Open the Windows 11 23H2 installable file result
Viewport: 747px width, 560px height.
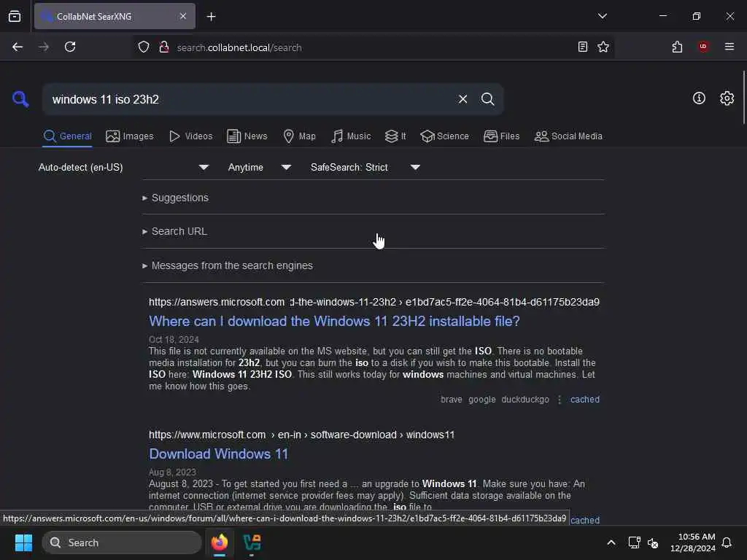point(334,322)
